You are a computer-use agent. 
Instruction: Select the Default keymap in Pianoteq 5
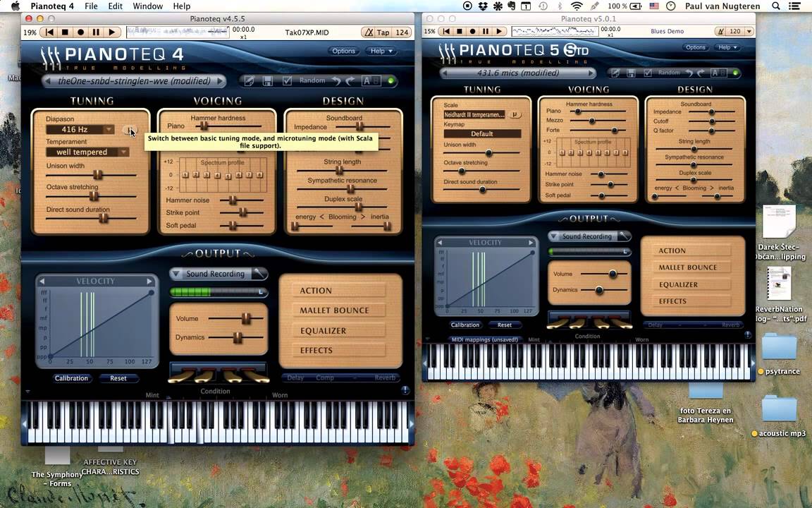tap(482, 134)
